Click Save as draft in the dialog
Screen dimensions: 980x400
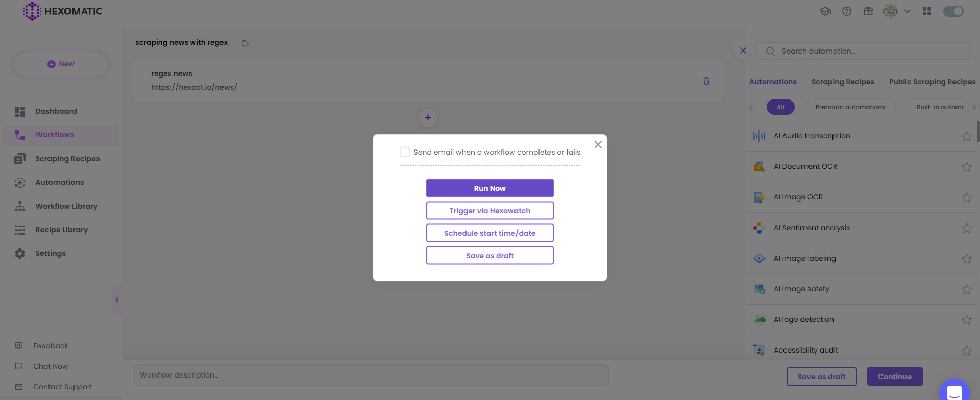coord(490,256)
